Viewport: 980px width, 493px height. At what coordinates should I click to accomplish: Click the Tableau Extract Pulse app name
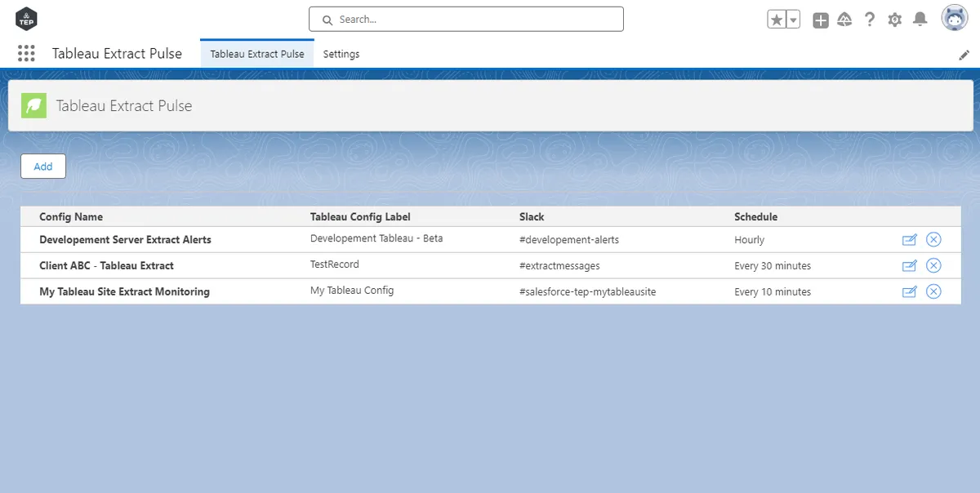(x=118, y=54)
